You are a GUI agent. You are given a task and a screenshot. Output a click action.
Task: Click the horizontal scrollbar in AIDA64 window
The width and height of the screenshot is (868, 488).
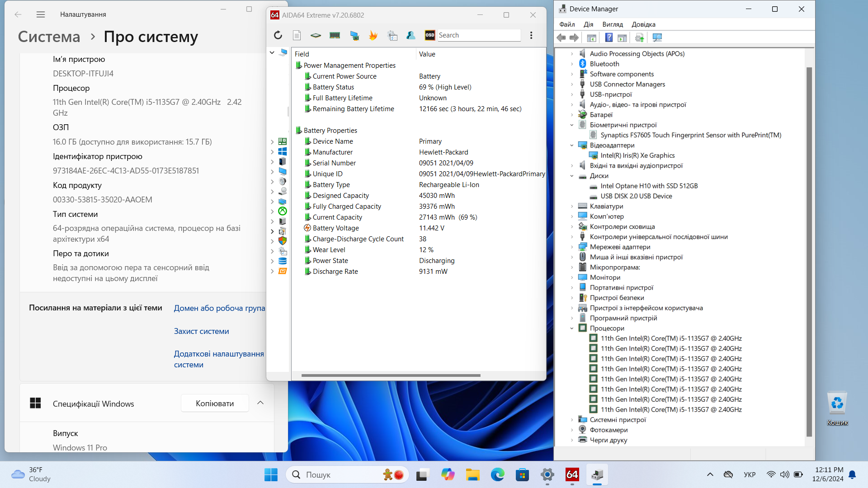[391, 375]
